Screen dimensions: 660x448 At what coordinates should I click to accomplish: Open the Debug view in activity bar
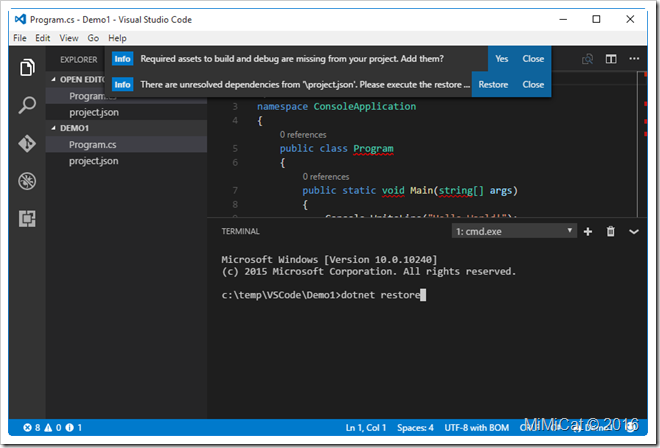[27, 181]
